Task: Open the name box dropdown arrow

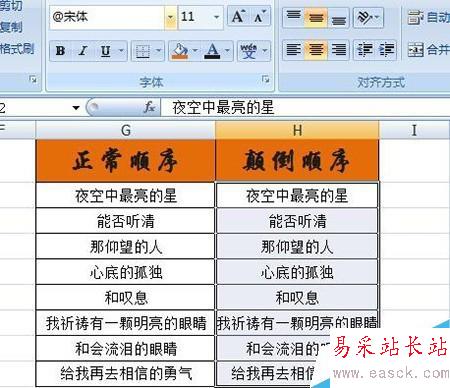Action: pyautogui.click(x=76, y=108)
